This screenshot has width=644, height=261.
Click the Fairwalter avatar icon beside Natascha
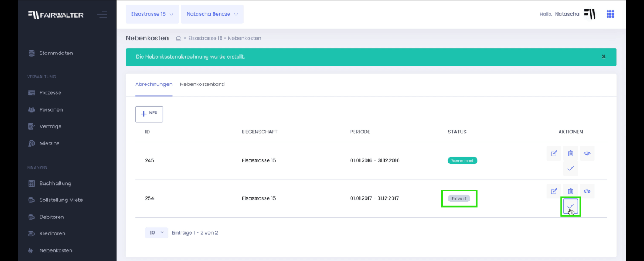tap(590, 15)
